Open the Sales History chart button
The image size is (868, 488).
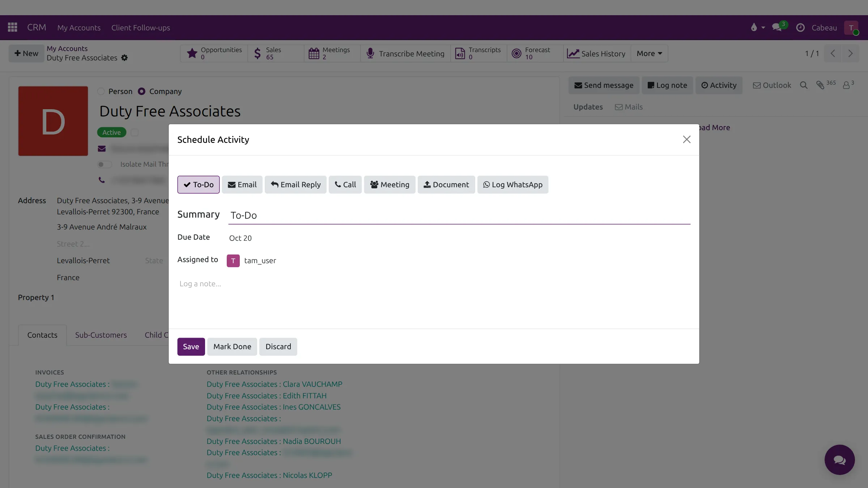[597, 53]
